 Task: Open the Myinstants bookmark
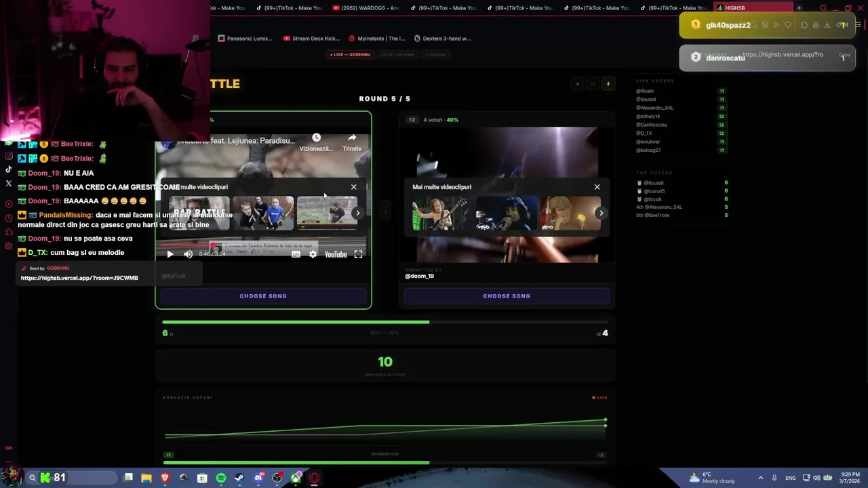376,39
